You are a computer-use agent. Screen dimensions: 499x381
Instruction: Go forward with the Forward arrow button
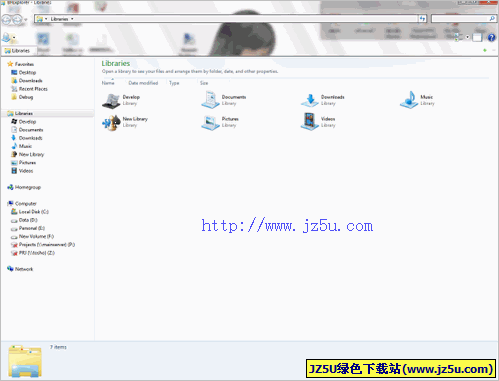tap(17, 20)
